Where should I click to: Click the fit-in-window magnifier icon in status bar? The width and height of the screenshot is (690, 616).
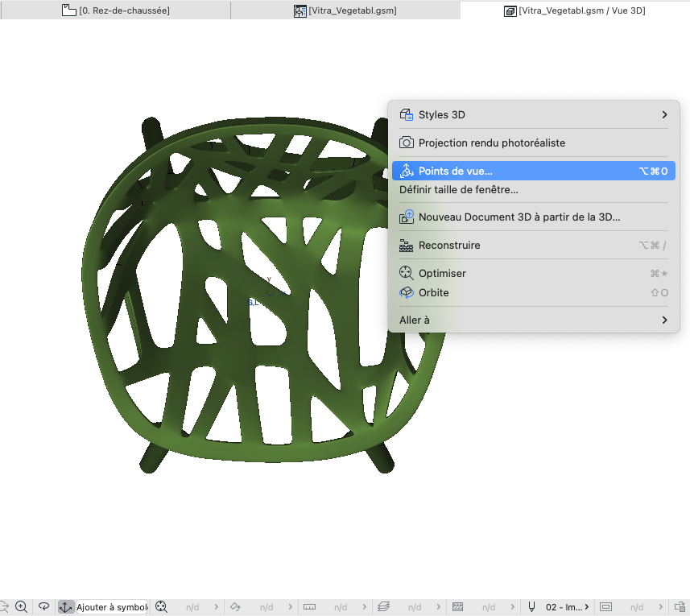point(162,607)
